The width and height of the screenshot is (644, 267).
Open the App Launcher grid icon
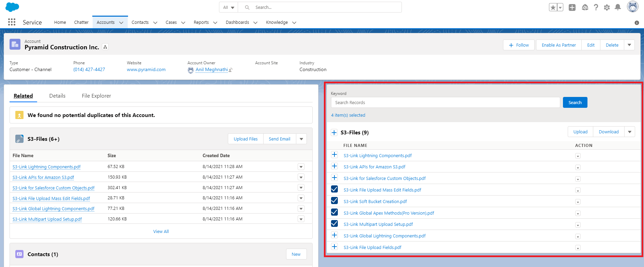click(12, 22)
